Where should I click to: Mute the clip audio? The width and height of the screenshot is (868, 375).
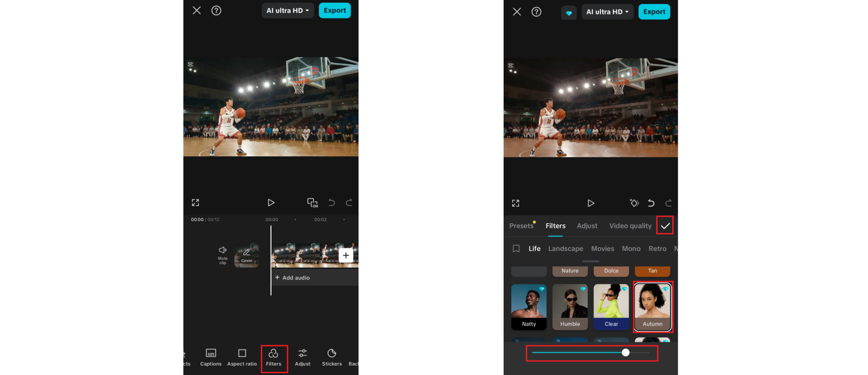223,255
